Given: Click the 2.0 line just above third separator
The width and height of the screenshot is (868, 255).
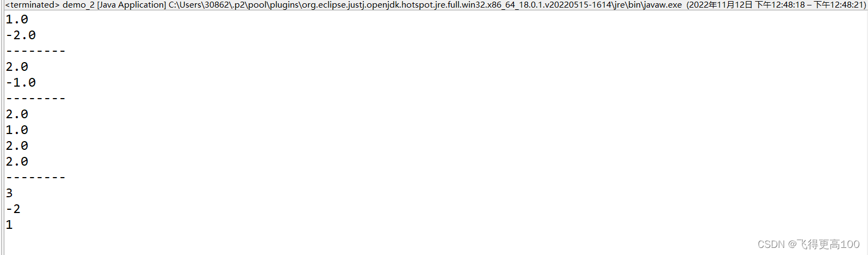Looking at the screenshot, I should tap(17, 161).
